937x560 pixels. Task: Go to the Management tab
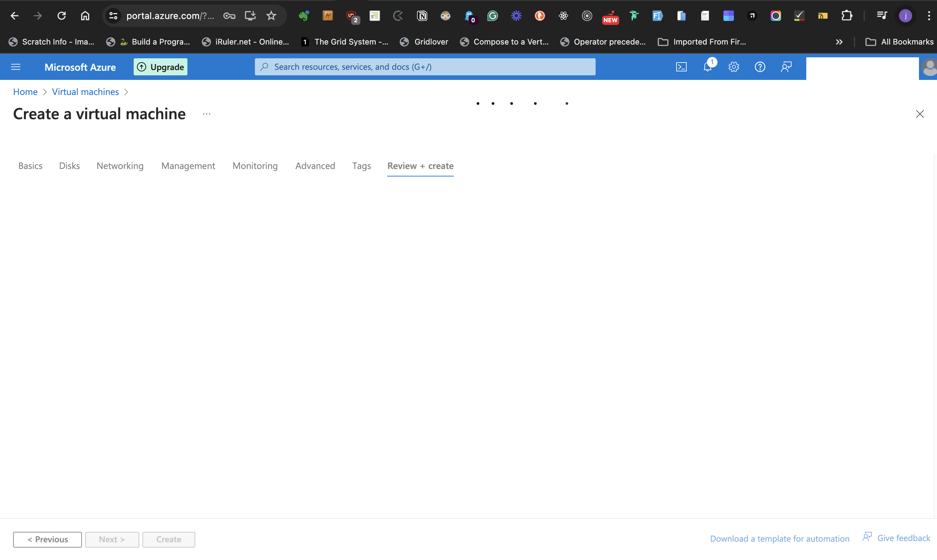click(188, 166)
